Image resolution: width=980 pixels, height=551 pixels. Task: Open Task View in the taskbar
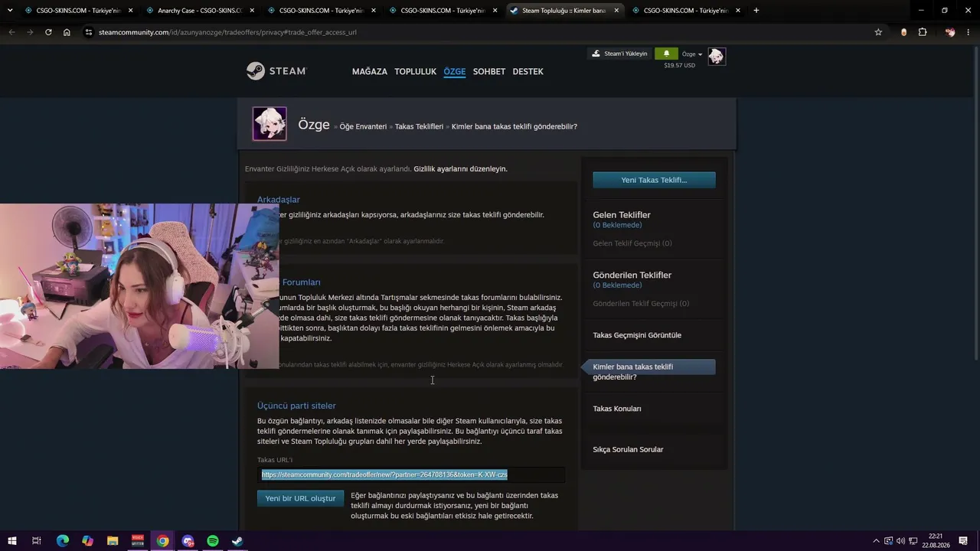tap(36, 541)
